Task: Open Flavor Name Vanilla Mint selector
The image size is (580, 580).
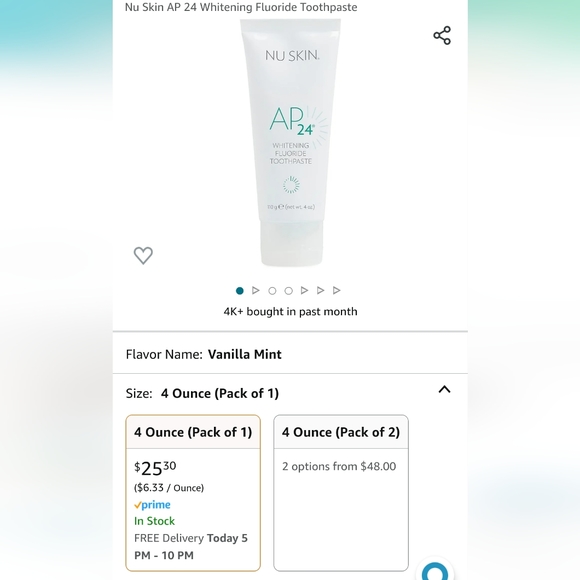Action: coord(290,354)
